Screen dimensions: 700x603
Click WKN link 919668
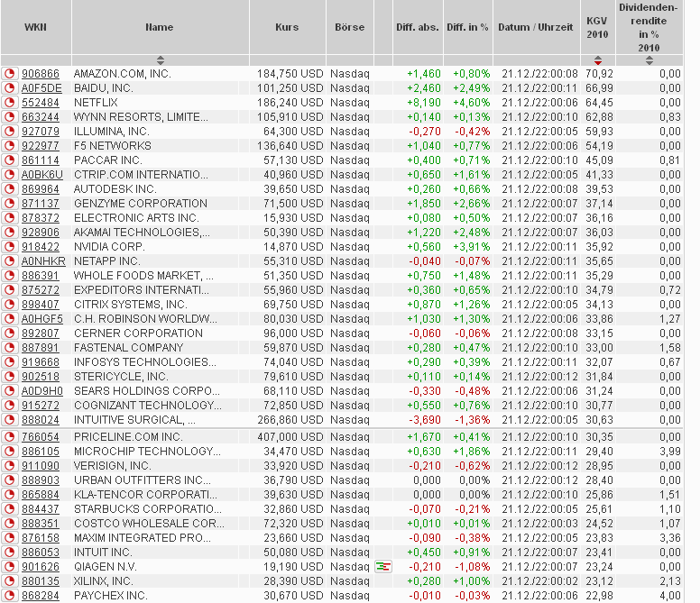[41, 362]
